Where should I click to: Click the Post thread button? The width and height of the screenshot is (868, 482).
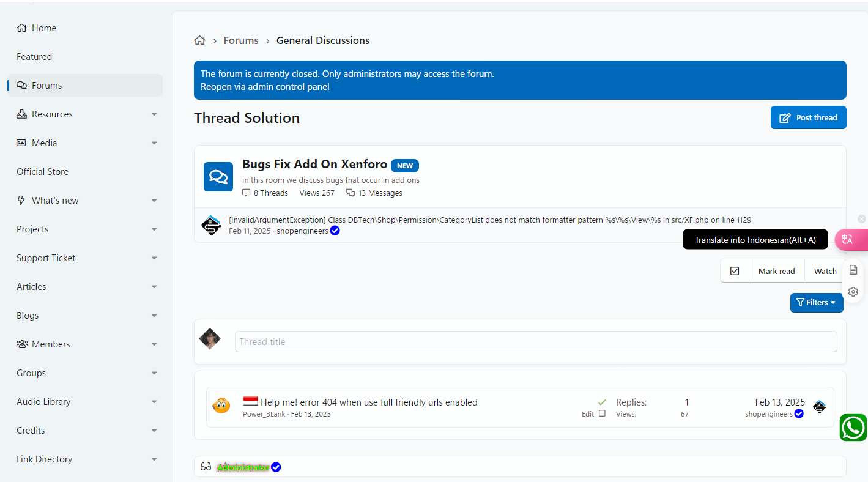click(x=809, y=117)
